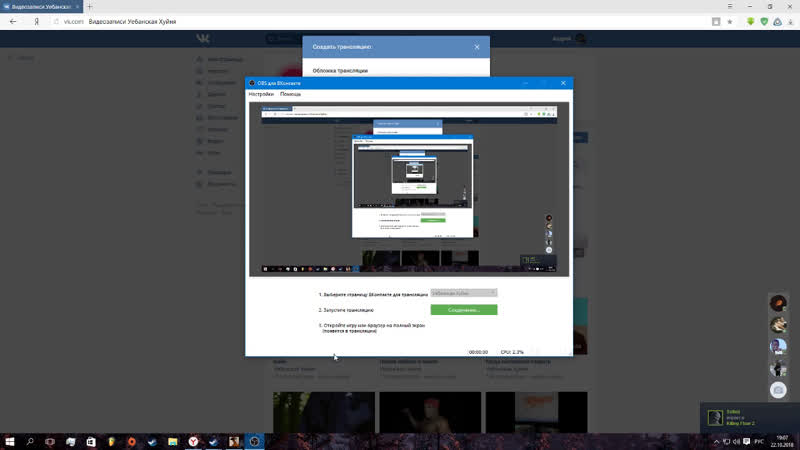Click the blue triangular extension icon
800x450 pixels.
coord(777,21)
